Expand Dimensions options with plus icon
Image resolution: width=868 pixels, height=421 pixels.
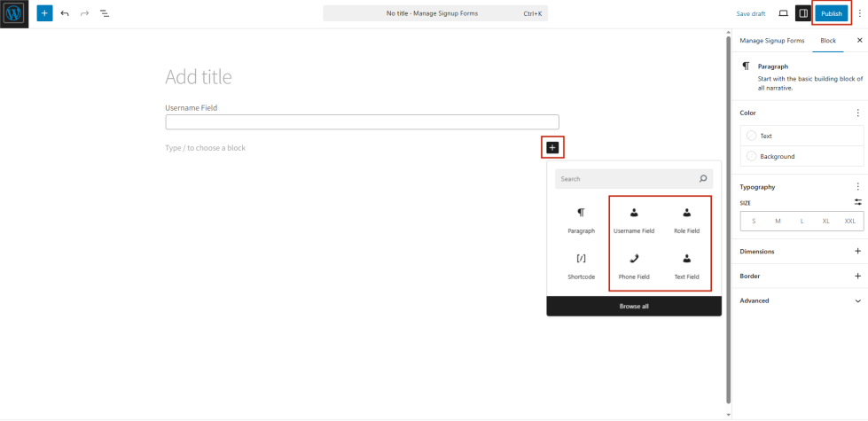click(x=858, y=251)
